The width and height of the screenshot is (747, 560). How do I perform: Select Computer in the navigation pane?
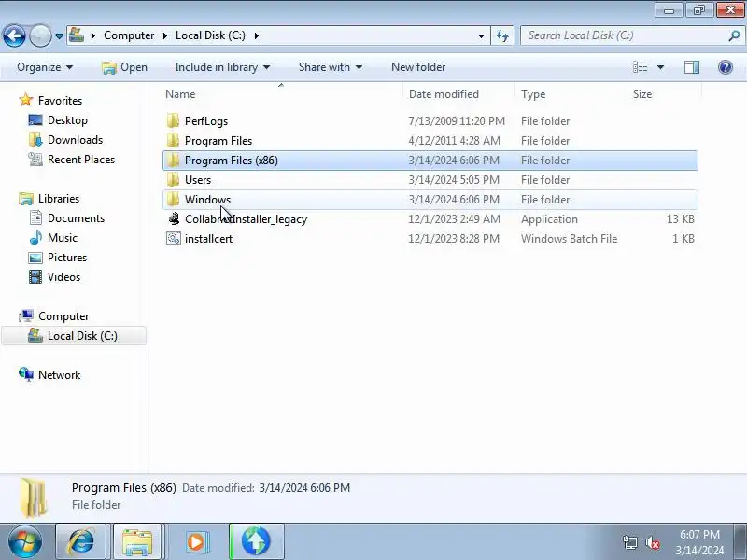(x=63, y=316)
